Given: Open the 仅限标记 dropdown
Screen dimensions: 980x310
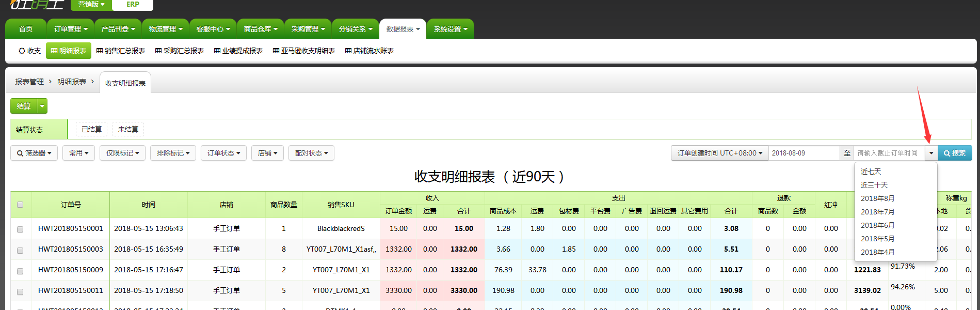Looking at the screenshot, I should tap(122, 153).
